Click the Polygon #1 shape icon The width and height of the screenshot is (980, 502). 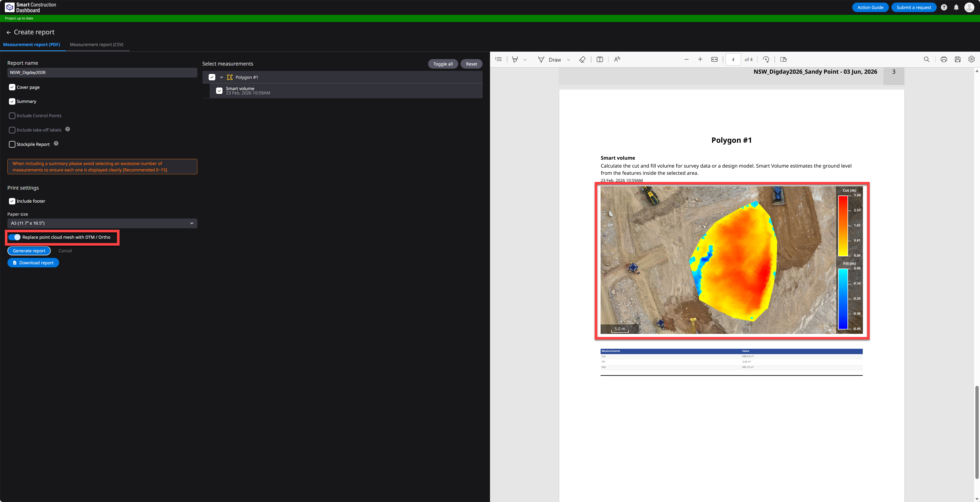[x=230, y=77]
